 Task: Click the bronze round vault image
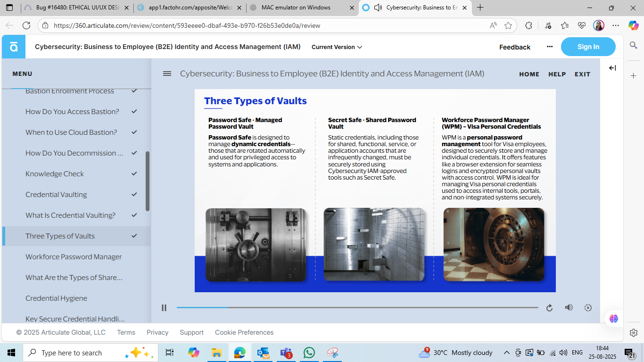[x=494, y=245]
